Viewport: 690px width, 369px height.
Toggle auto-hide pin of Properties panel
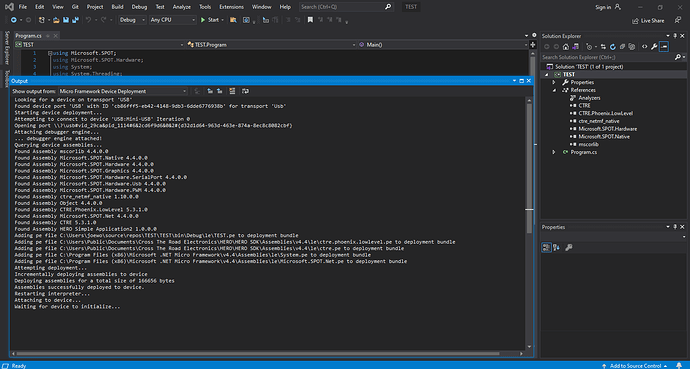675,227
